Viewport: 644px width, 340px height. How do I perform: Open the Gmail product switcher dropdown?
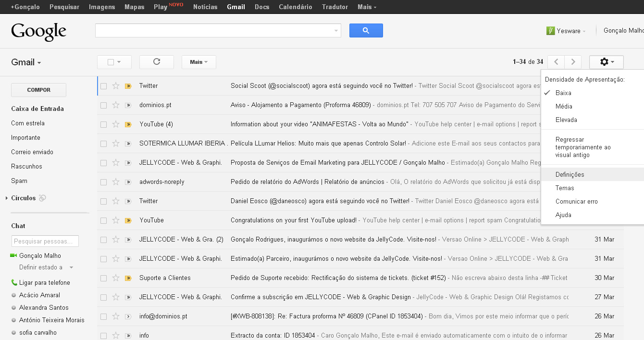[x=26, y=62]
